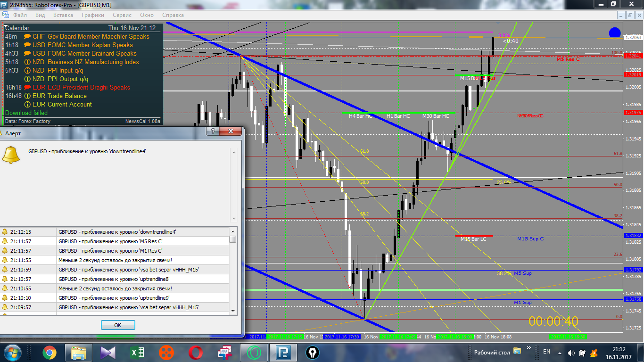Open the Сервис menu
This screenshot has height=362, width=644.
coord(122,15)
